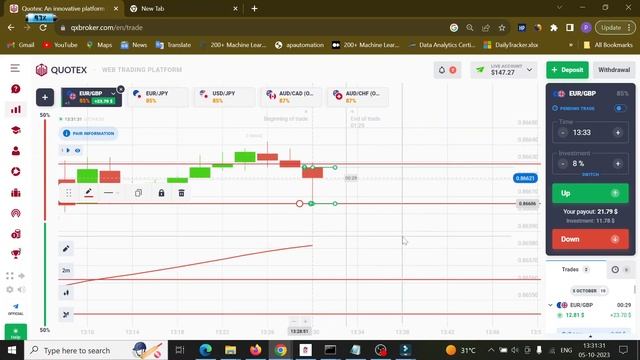Open the coins sidebar icon
Viewport: 640px width, 360px height.
16,234
